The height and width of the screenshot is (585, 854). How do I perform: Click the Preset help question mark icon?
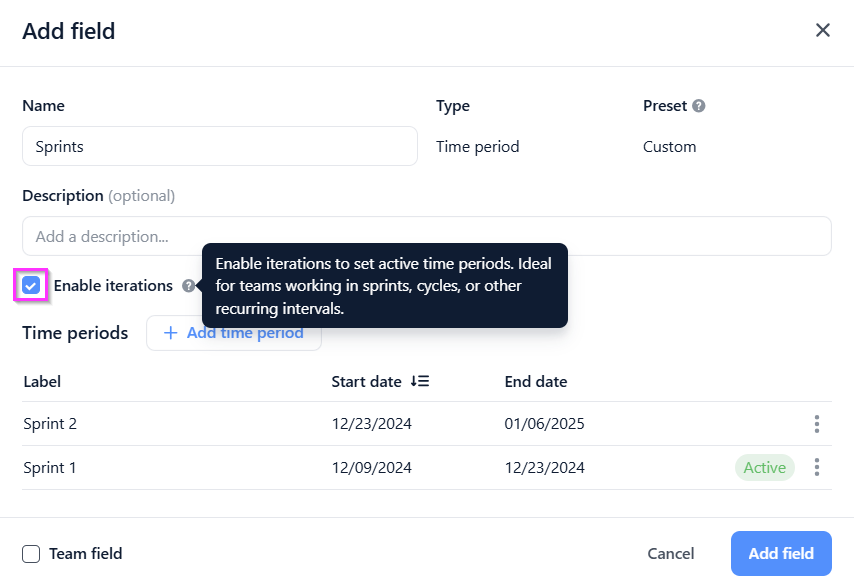coord(699,106)
